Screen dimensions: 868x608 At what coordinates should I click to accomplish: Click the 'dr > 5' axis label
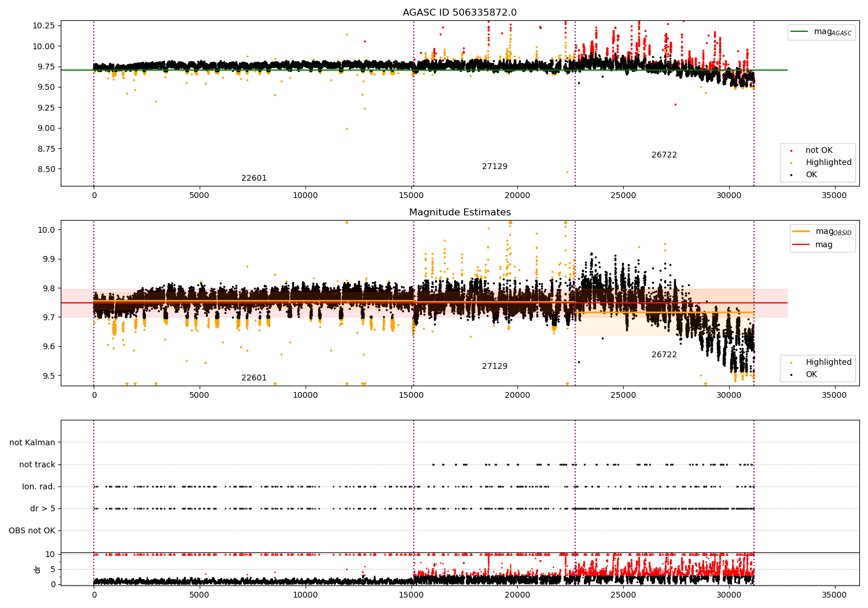pyautogui.click(x=43, y=509)
